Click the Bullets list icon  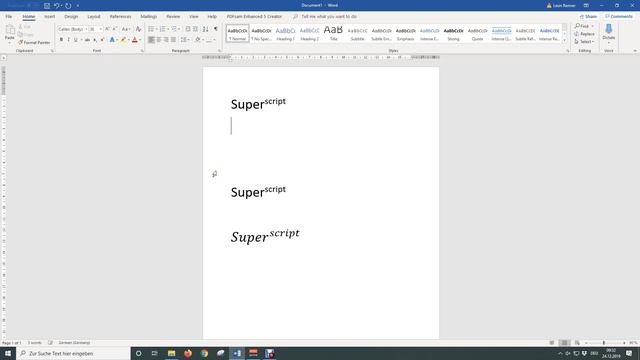(x=151, y=29)
